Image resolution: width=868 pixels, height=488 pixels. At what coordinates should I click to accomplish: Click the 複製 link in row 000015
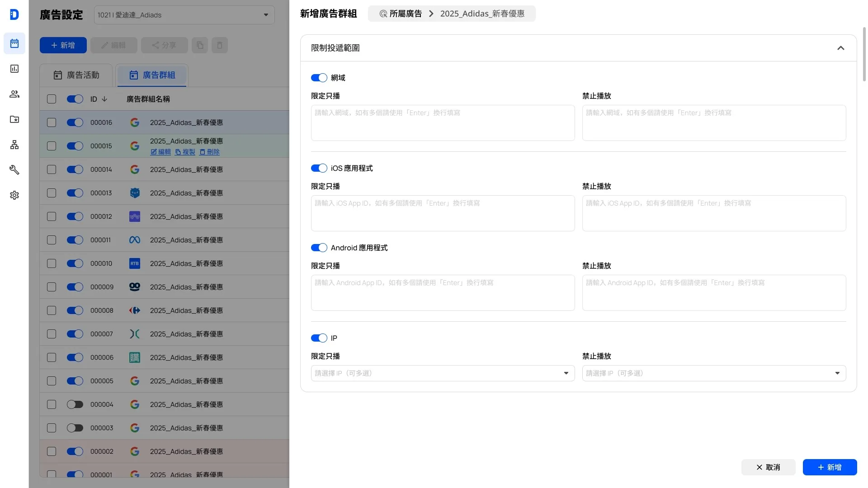point(185,152)
